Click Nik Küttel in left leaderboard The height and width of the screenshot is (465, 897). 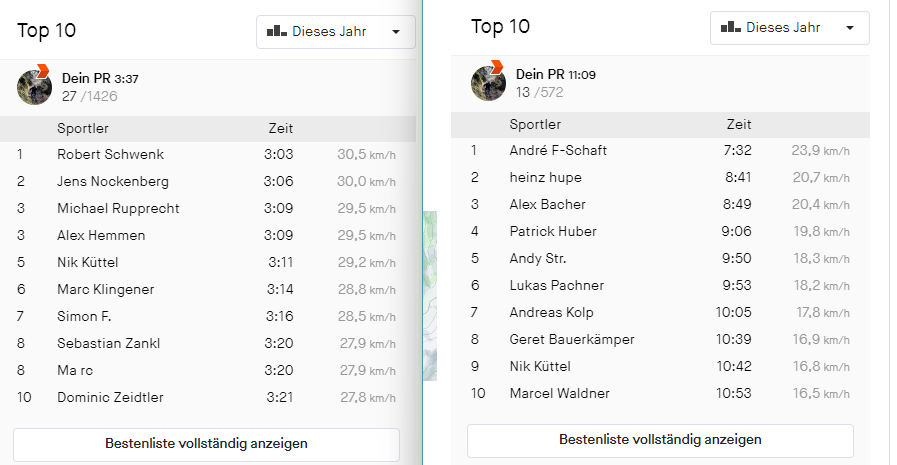(x=87, y=263)
